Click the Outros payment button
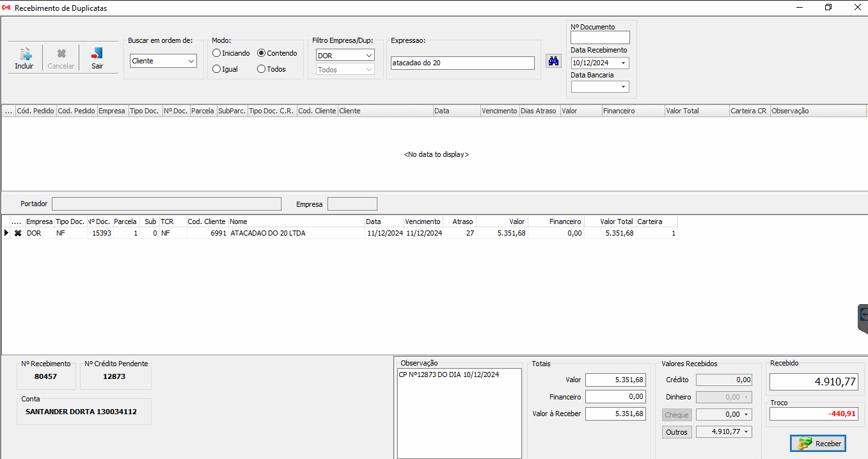Viewport: 868px width, 459px height. click(x=677, y=432)
